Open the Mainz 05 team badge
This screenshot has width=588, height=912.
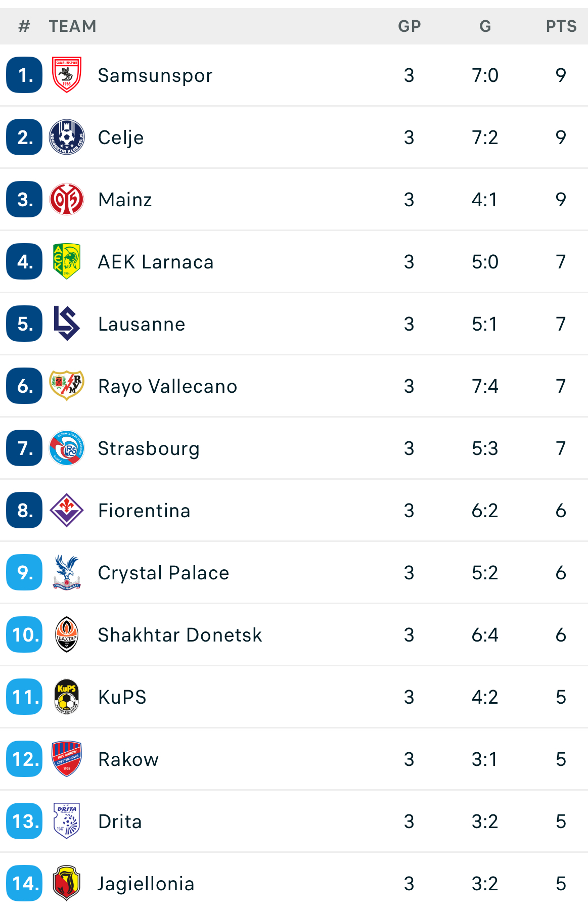[67, 199]
